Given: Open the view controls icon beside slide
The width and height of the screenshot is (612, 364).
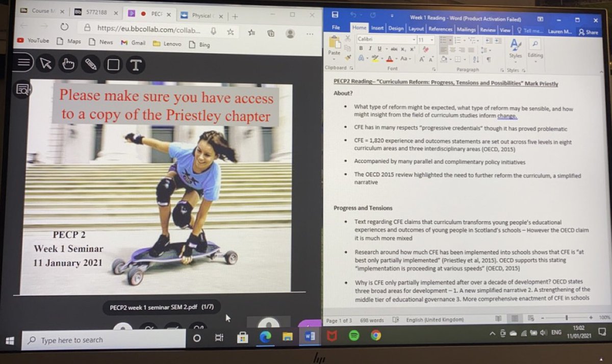Looking at the screenshot, I should pyautogui.click(x=23, y=90).
